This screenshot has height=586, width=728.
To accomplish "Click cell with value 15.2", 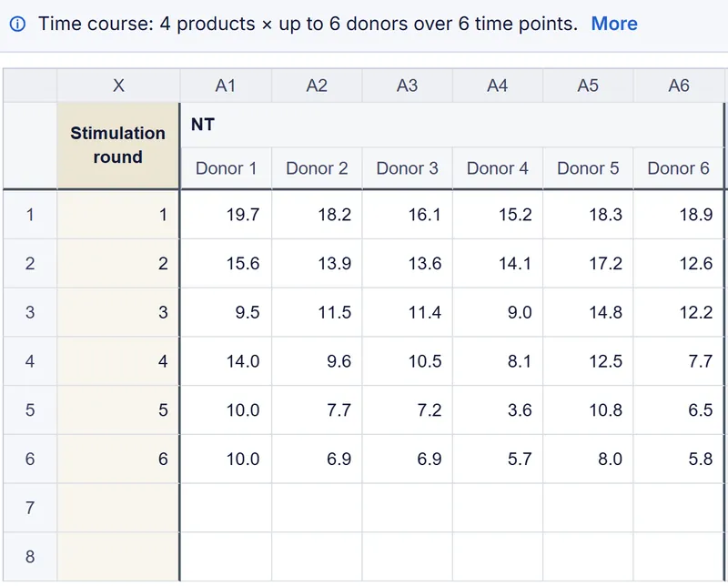I will (x=497, y=215).
